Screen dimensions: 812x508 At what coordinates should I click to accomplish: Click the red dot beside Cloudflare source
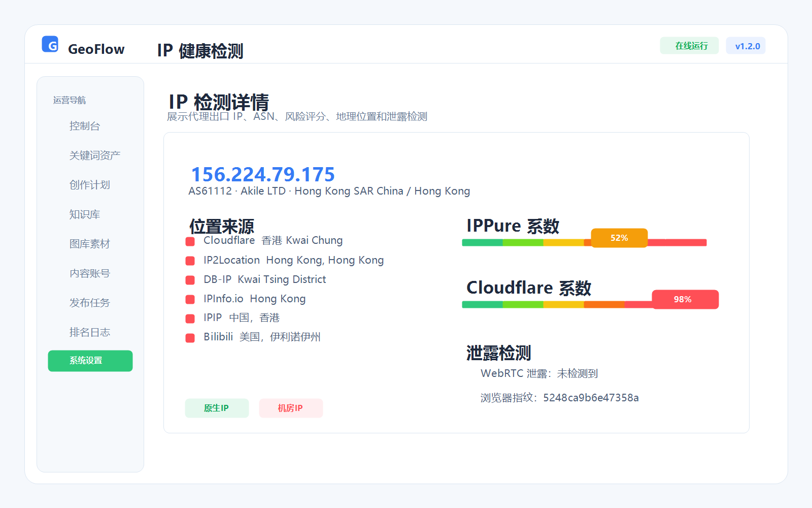[190, 241]
